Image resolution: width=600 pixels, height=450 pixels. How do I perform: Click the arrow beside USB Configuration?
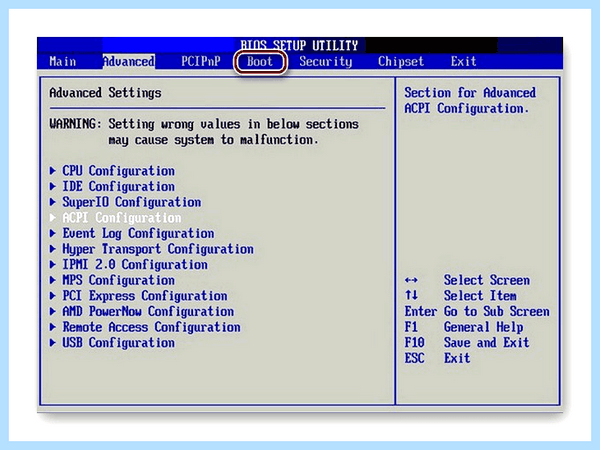tap(53, 343)
